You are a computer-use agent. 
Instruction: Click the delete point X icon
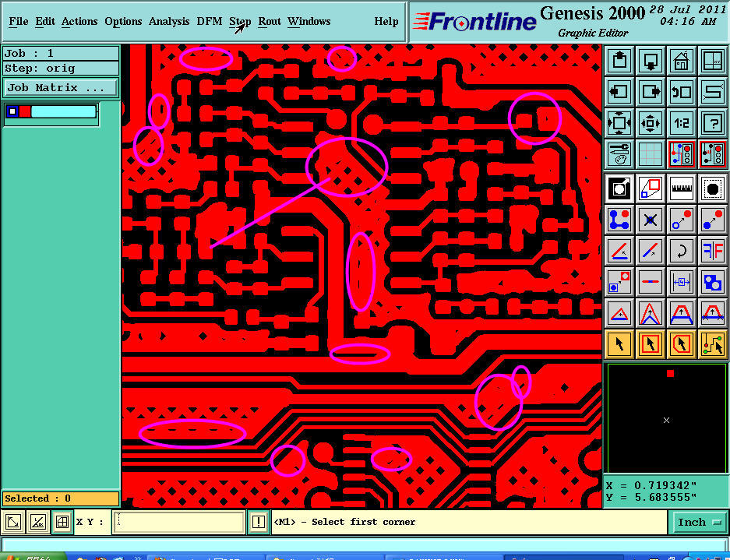pos(651,220)
